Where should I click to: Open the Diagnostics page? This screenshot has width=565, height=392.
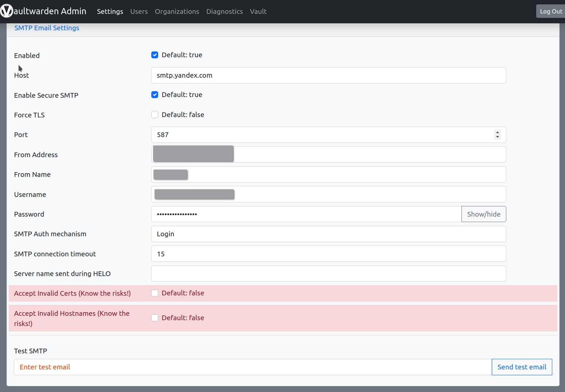tap(224, 12)
